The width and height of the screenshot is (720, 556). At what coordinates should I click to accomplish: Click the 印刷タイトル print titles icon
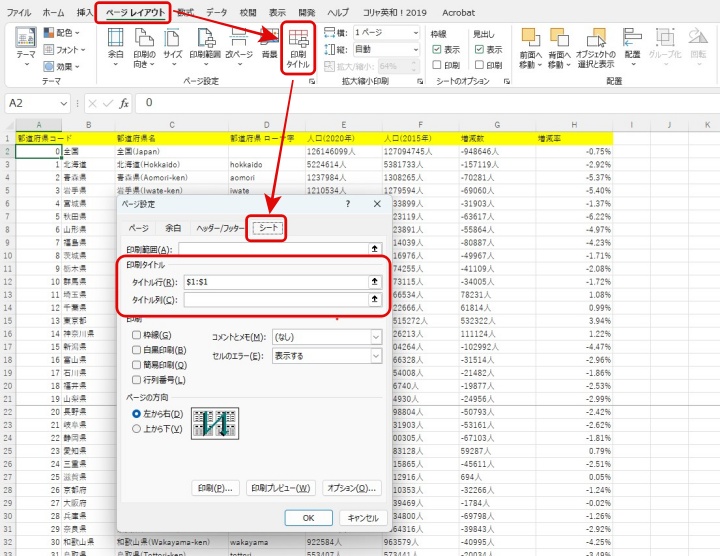298,49
